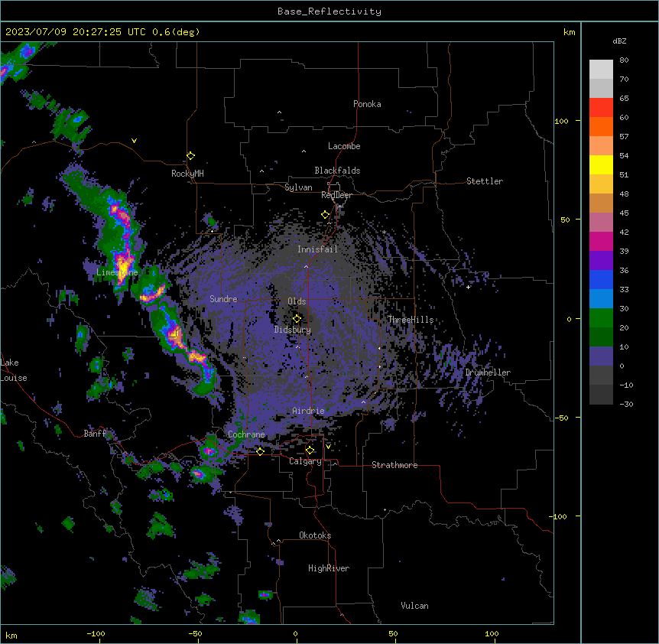The image size is (659, 644).
Task: Click the Okotoks town label
Action: pyautogui.click(x=315, y=535)
